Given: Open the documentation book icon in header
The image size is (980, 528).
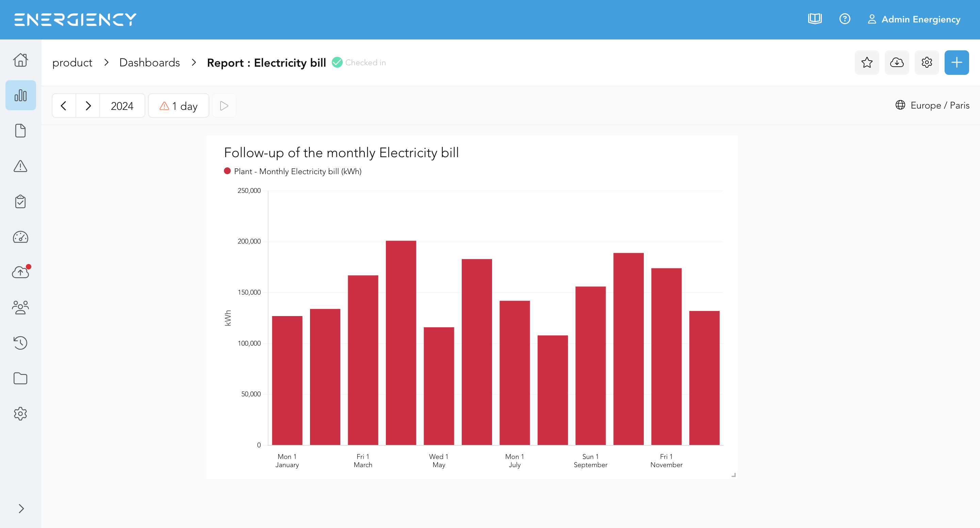Looking at the screenshot, I should (815, 19).
